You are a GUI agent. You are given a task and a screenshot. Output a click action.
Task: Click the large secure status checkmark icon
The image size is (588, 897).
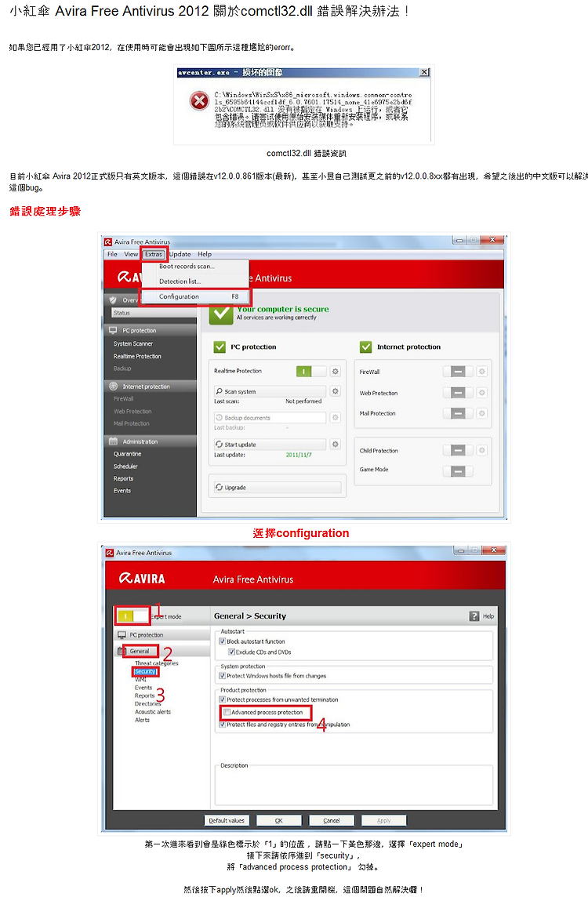[x=221, y=314]
